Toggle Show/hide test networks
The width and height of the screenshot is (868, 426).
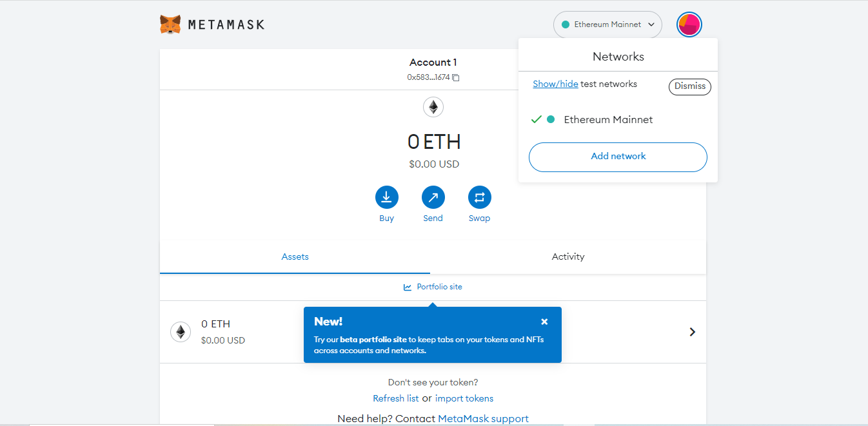pyautogui.click(x=555, y=84)
